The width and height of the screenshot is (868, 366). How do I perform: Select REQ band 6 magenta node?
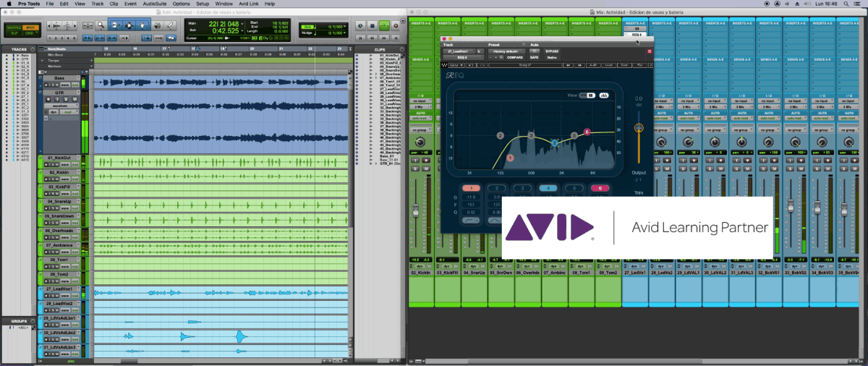pyautogui.click(x=587, y=132)
